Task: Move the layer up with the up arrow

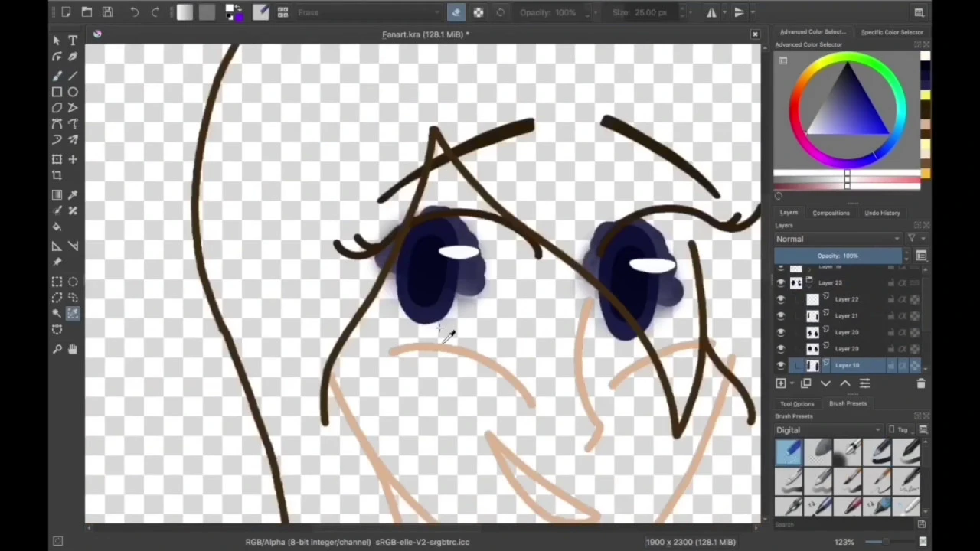Action: [845, 383]
